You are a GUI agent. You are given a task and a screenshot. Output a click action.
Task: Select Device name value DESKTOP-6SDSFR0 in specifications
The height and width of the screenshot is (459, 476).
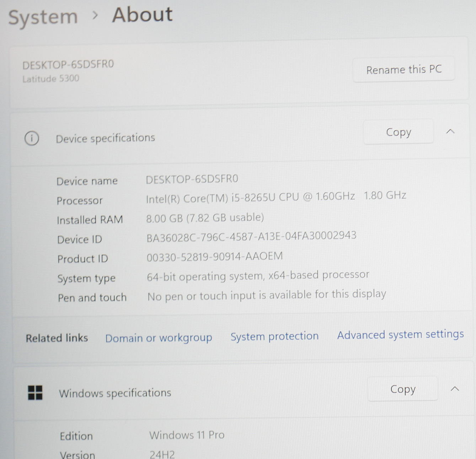(192, 179)
